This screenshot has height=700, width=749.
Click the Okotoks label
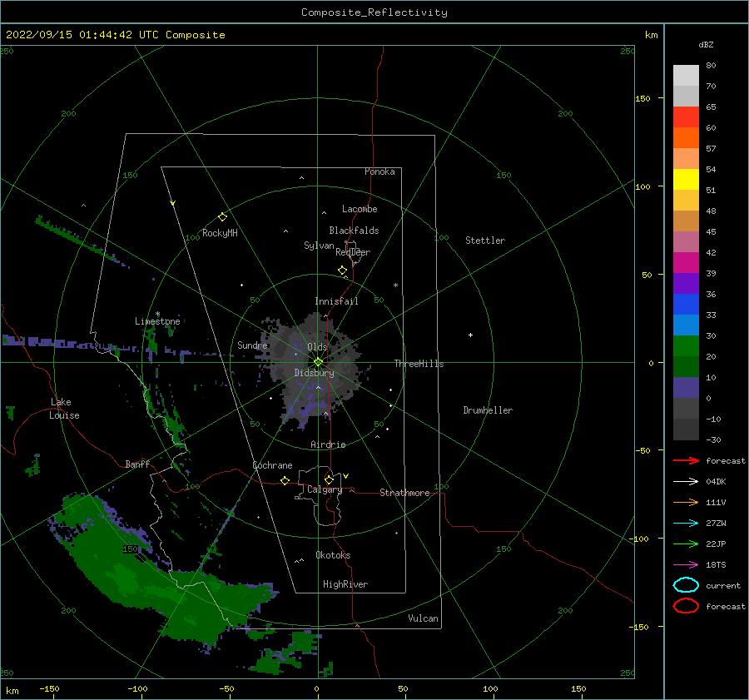click(333, 555)
